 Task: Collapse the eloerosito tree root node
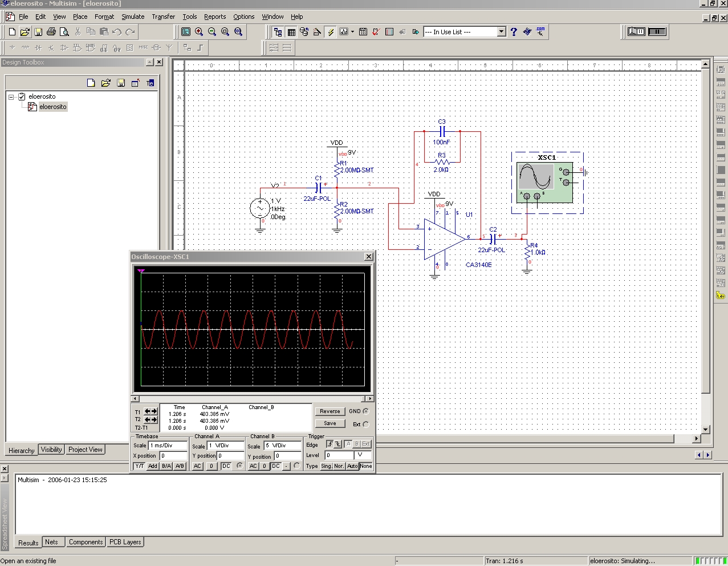pos(11,97)
